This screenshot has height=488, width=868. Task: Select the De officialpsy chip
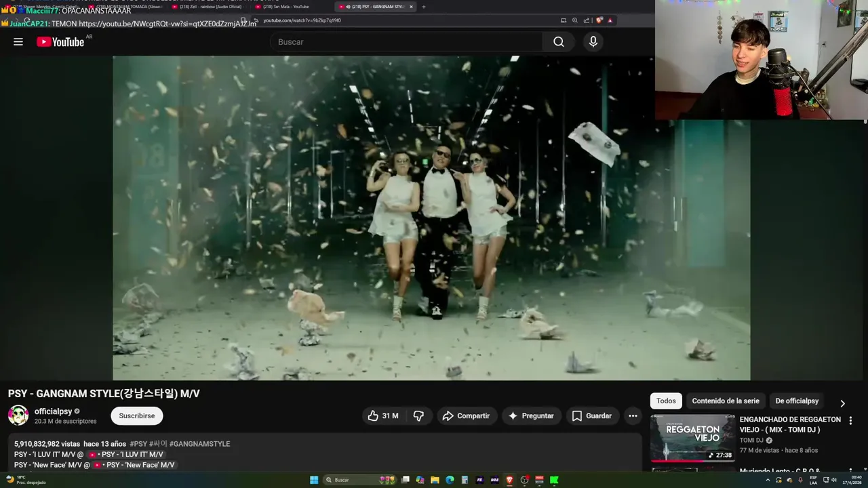click(x=797, y=401)
